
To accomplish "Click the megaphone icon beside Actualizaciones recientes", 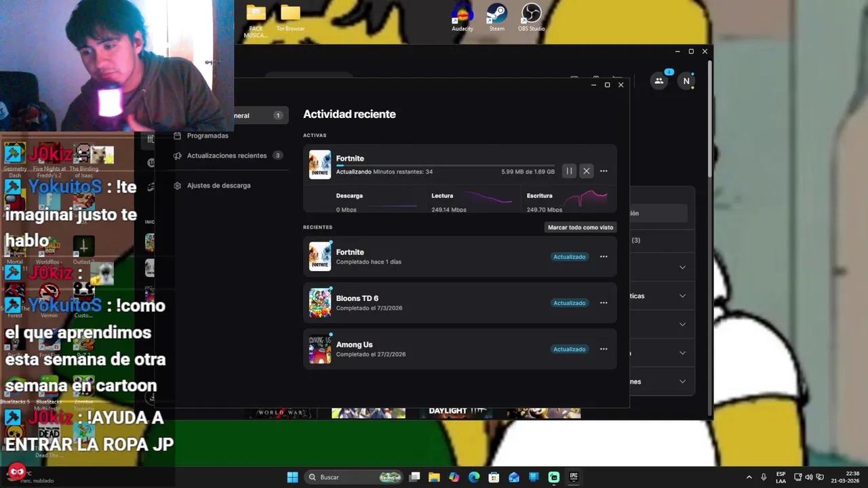I will (x=178, y=156).
